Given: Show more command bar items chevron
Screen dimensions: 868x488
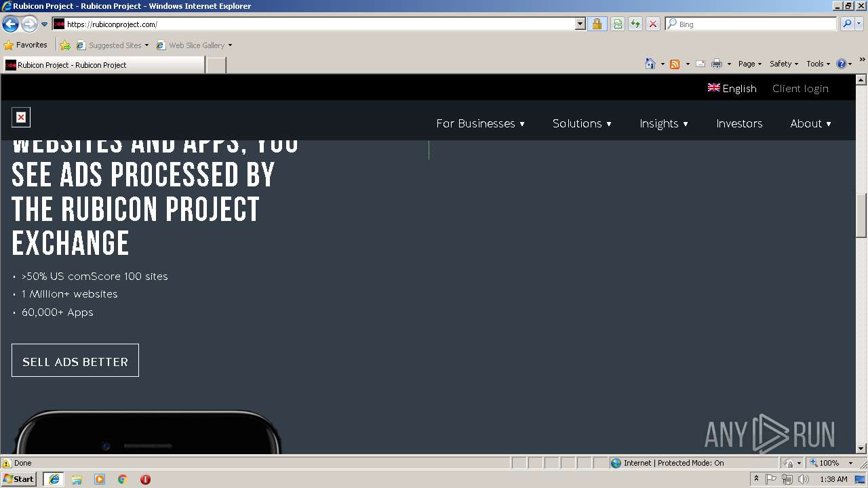Looking at the screenshot, I should click(862, 60).
